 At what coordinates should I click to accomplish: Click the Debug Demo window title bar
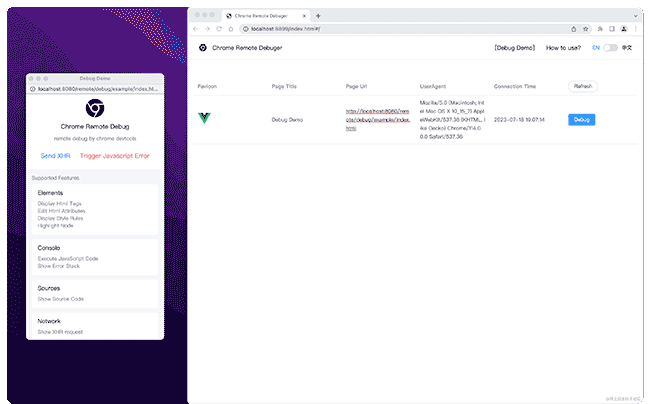coord(95,78)
